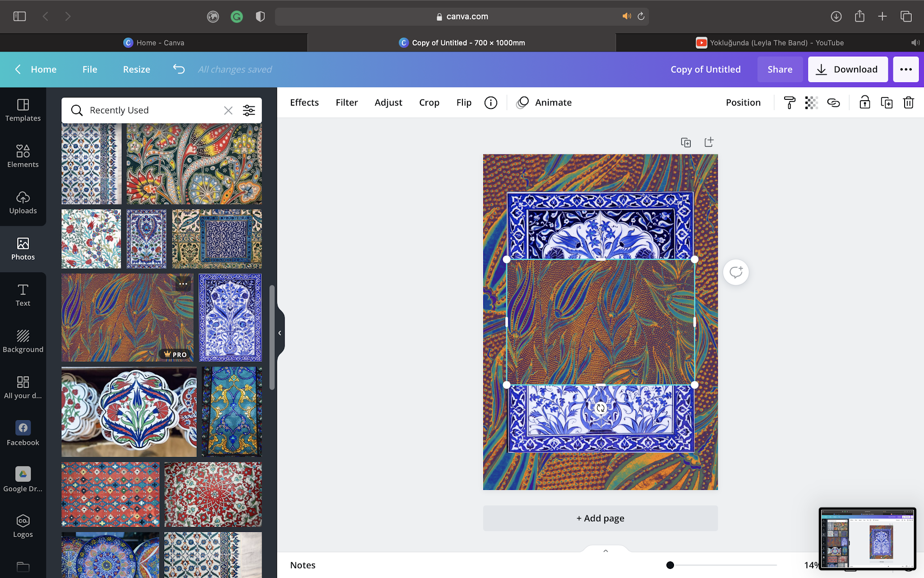Delete selected element with trash icon
The height and width of the screenshot is (578, 924).
point(908,103)
